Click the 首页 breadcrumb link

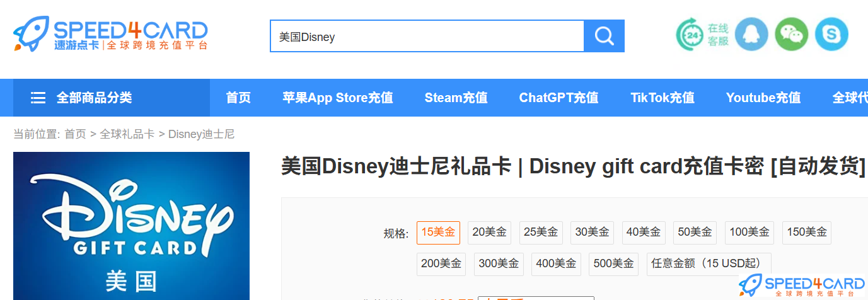click(75, 134)
